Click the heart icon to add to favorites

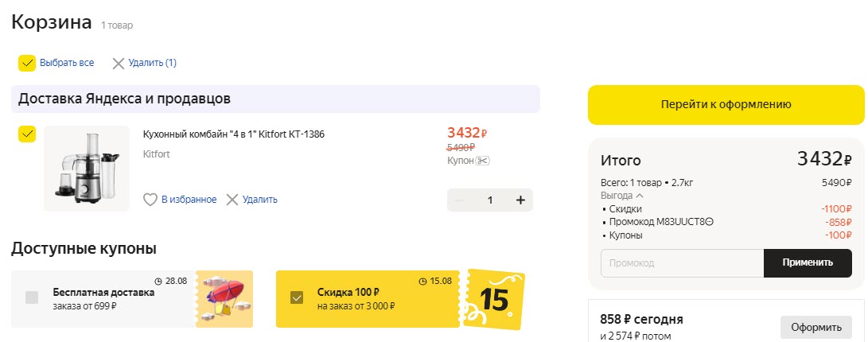pos(150,200)
